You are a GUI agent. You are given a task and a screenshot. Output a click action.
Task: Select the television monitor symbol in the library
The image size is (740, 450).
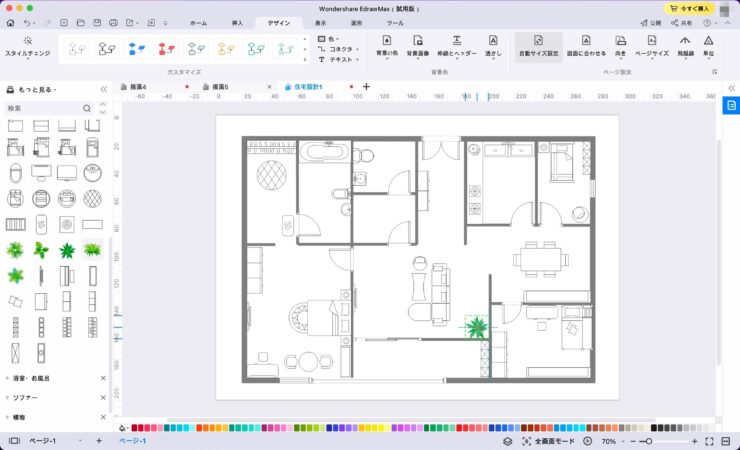67,173
